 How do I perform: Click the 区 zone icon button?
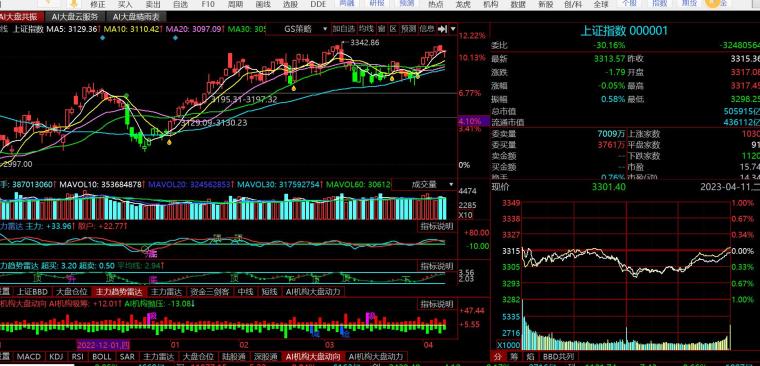[393, 29]
